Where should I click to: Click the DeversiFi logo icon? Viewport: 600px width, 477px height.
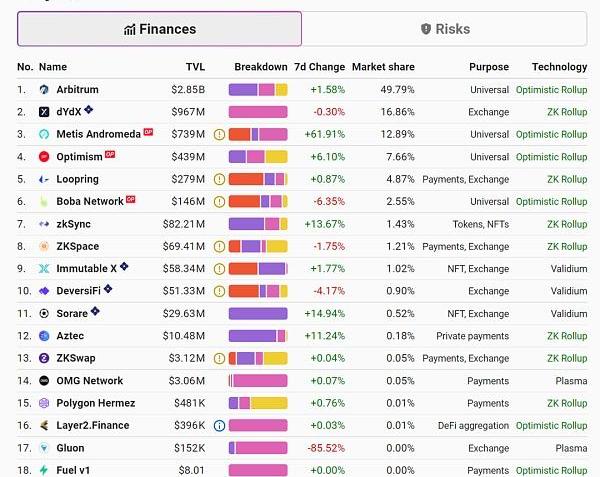(x=44, y=291)
